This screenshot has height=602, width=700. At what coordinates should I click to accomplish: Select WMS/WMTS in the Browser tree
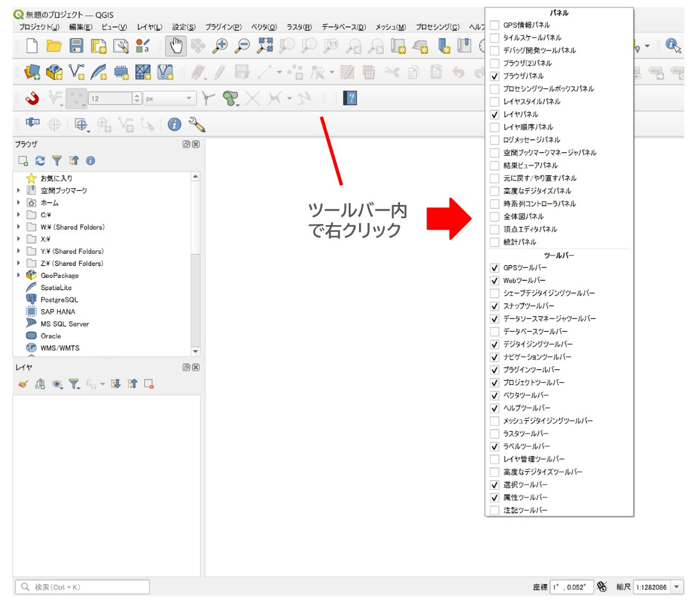click(60, 348)
